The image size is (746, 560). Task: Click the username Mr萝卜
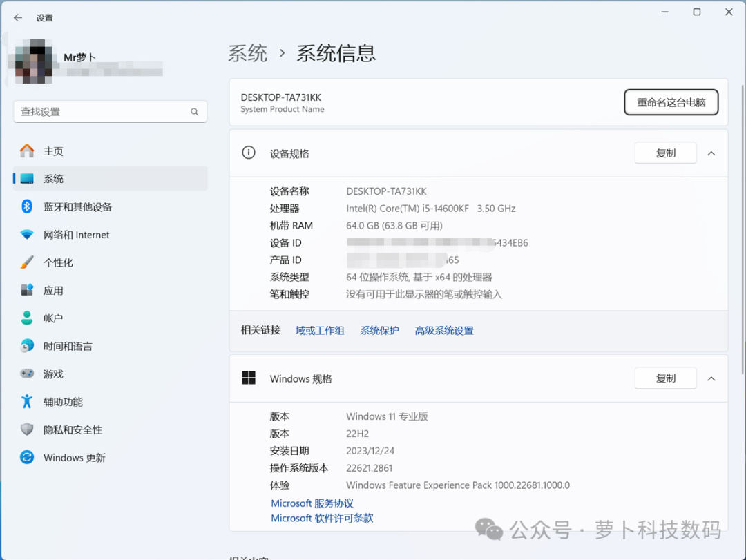(80, 57)
